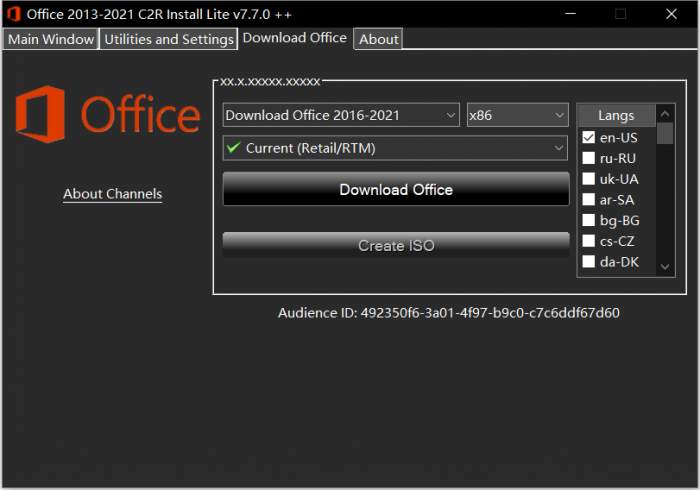Click the Langs list header
Image resolution: width=700 pixels, height=490 pixels.
617,115
